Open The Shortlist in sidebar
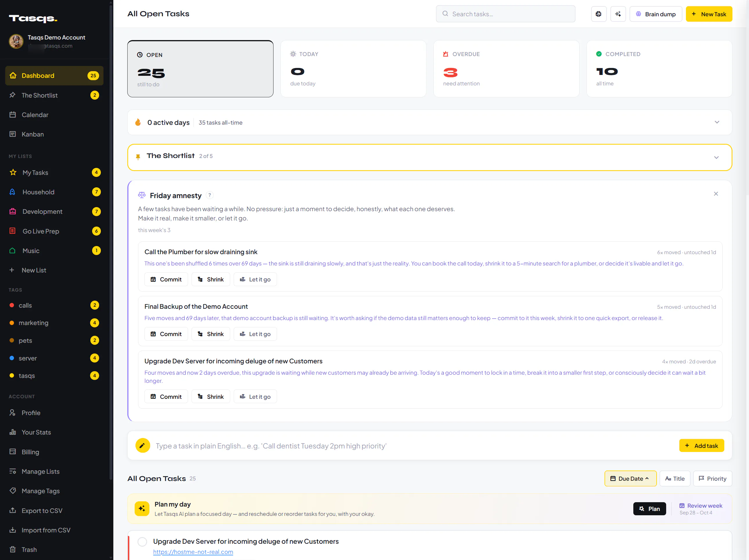Screen dimensions: 749x560 click(x=54, y=96)
